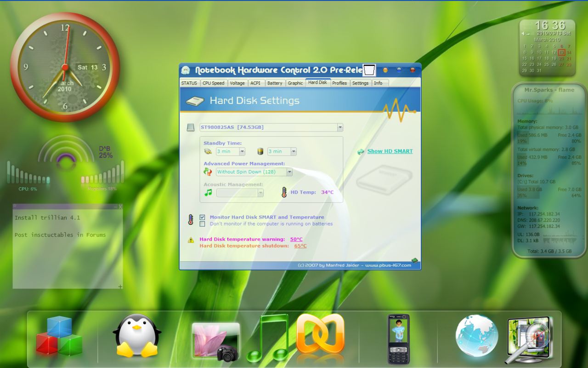Viewport: 588px width, 368px height.
Task: Click the plus button on sticky note
Action: [120, 287]
